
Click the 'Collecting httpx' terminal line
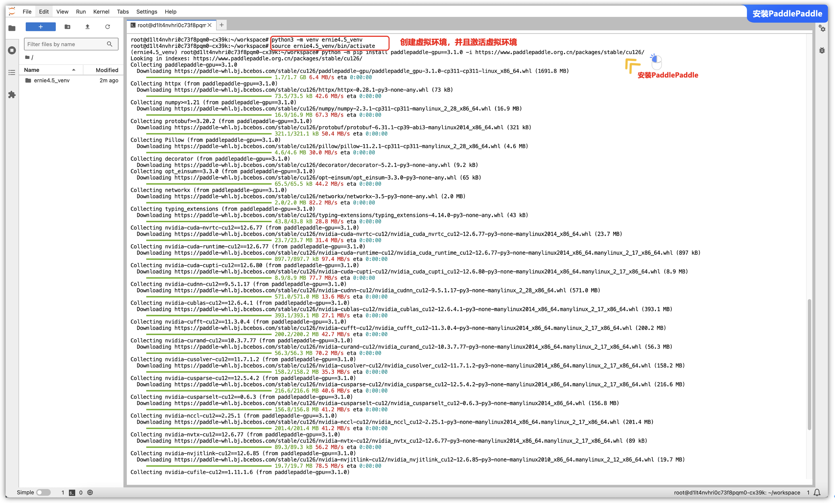click(x=204, y=83)
